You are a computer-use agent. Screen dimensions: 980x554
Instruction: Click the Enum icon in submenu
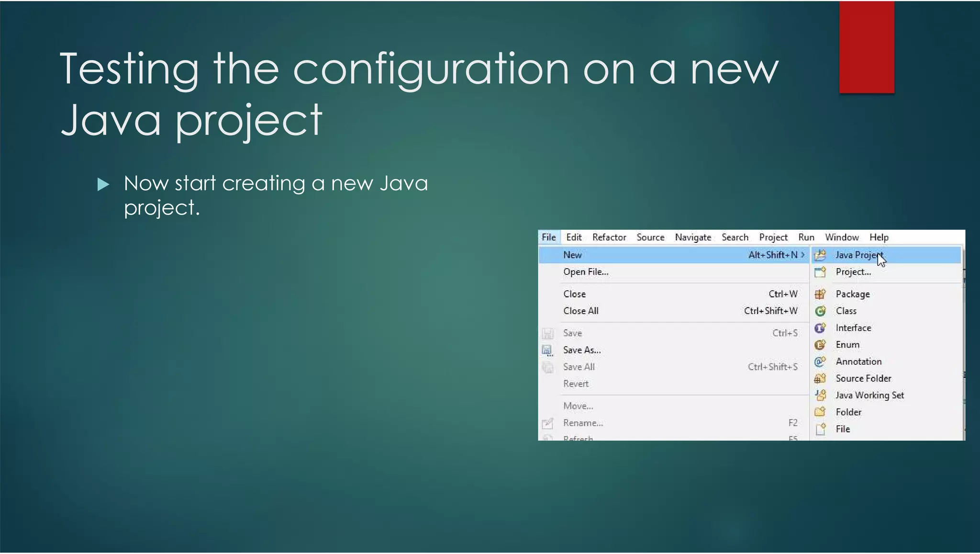click(x=820, y=345)
